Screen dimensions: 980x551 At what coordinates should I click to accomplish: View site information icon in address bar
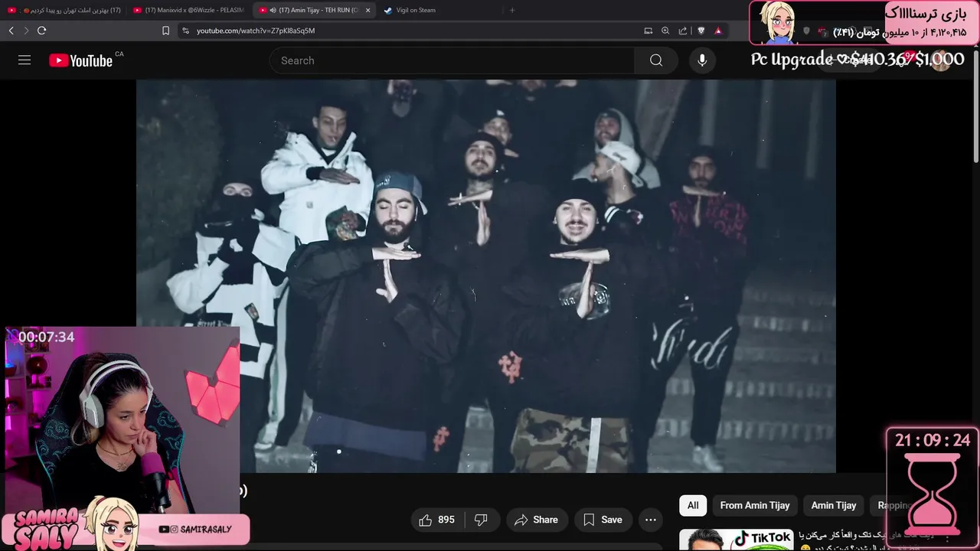[185, 31]
